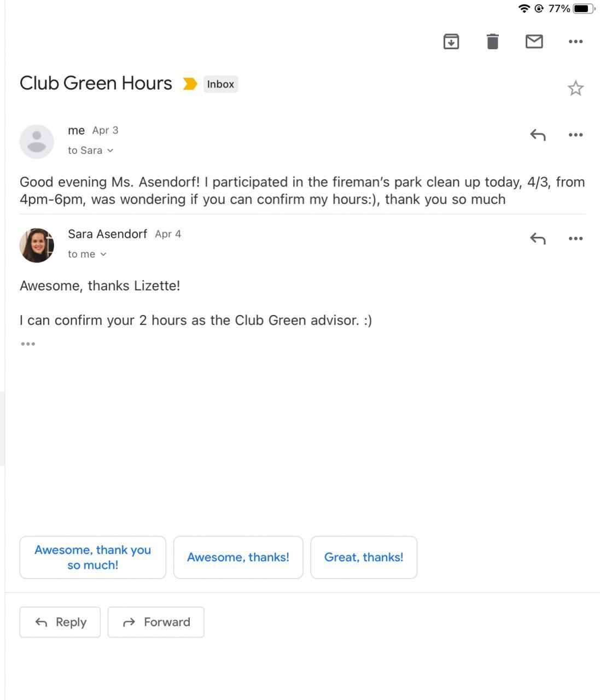Star the Club Green Hours thread

click(575, 89)
